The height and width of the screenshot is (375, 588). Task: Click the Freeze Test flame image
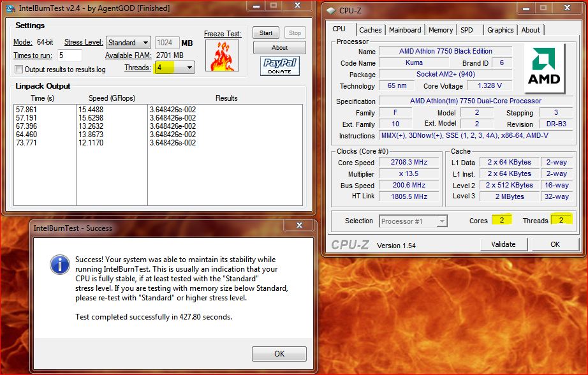coord(222,55)
